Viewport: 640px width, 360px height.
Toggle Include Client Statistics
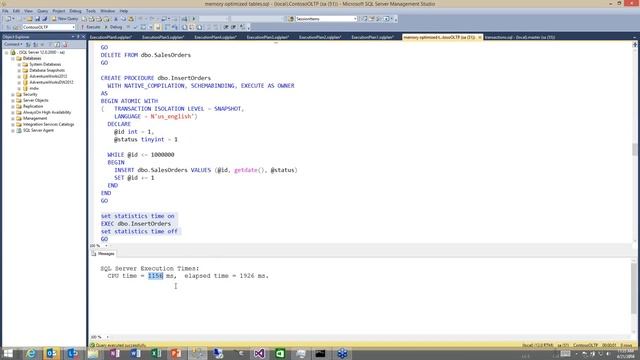click(x=175, y=27)
